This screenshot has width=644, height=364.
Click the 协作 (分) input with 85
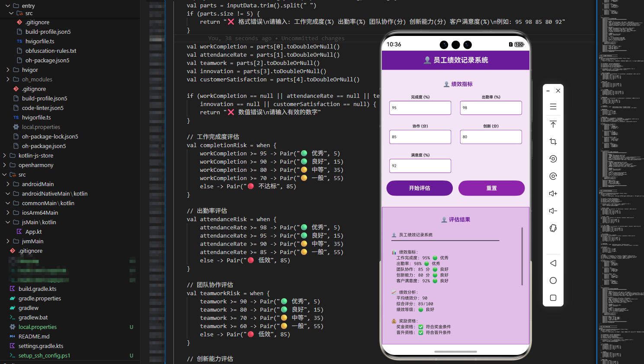tap(420, 137)
